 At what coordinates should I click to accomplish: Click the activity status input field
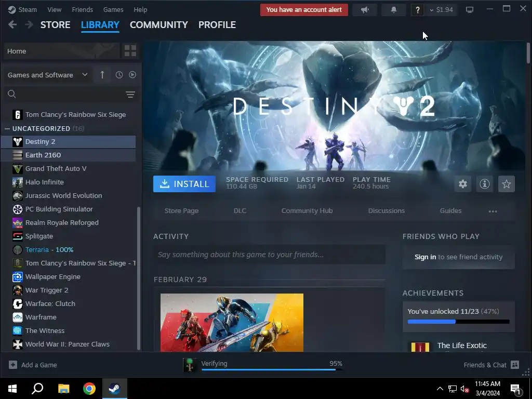point(270,255)
